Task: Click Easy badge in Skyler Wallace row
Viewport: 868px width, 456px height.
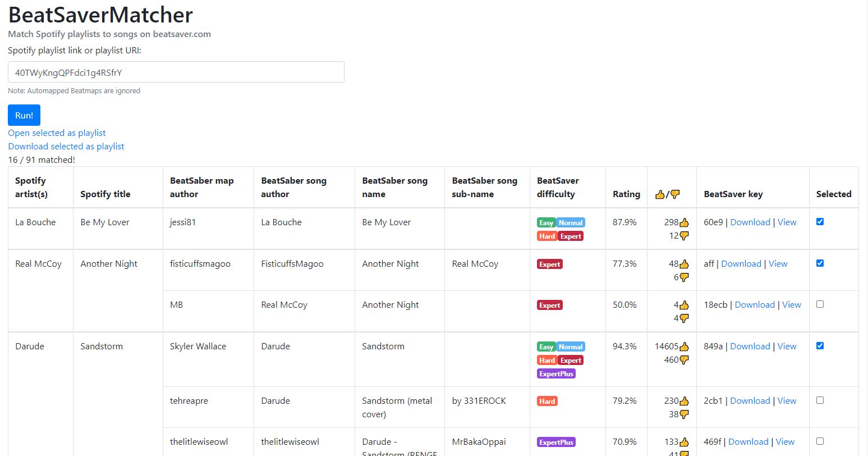Action: click(x=546, y=347)
